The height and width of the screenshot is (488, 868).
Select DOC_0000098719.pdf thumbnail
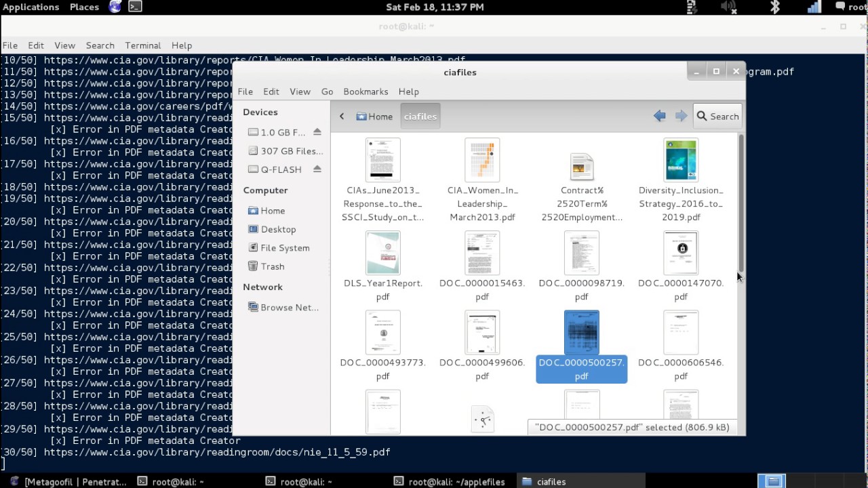(582, 252)
